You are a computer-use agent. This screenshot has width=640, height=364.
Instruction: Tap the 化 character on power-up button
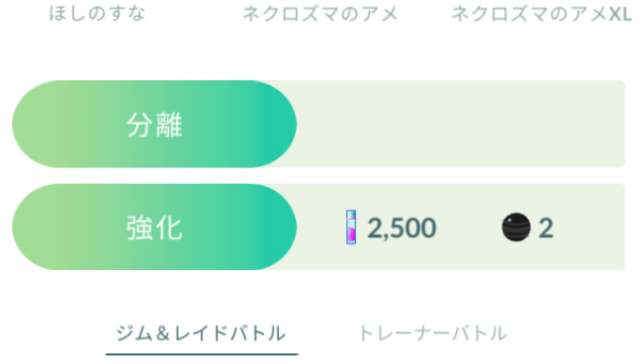click(x=169, y=228)
